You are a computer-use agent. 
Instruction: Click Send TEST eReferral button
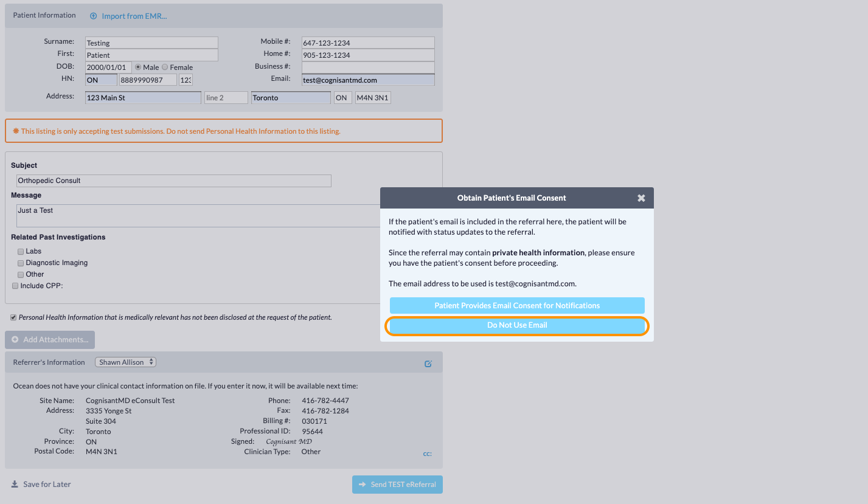pos(397,485)
